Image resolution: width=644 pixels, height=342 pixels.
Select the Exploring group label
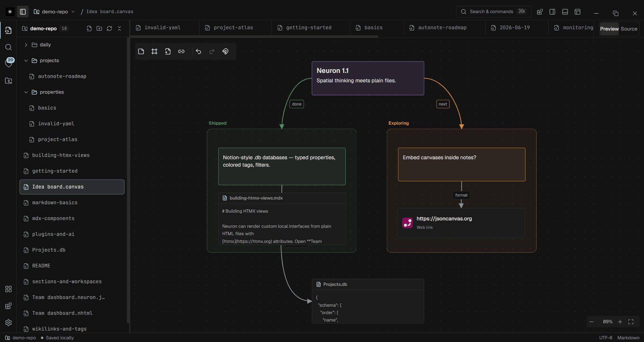point(399,123)
